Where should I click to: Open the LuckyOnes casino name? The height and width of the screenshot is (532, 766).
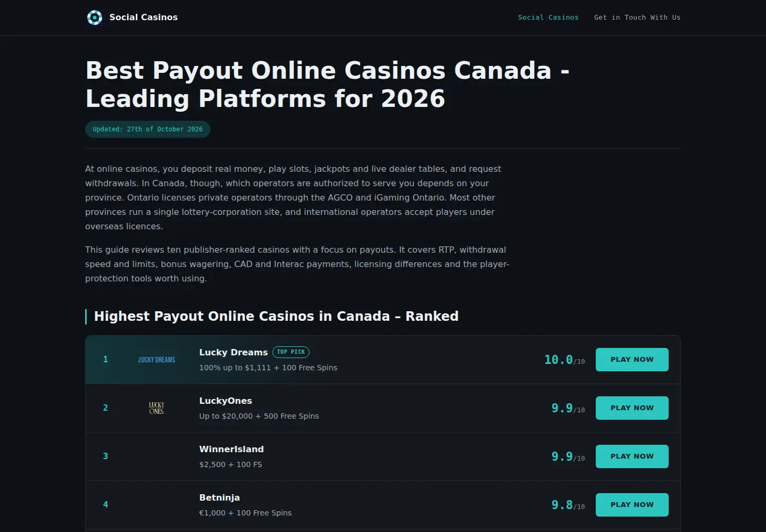[x=226, y=401]
